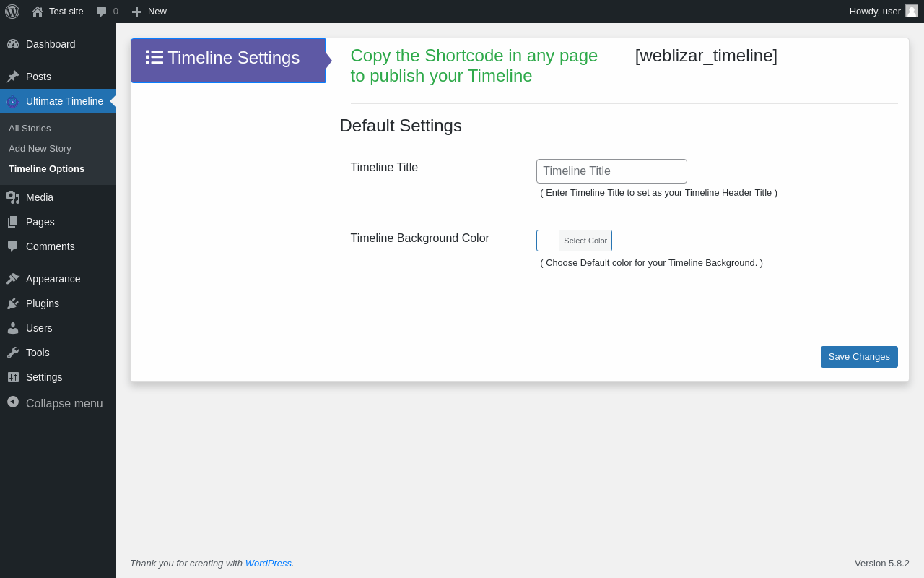This screenshot has height=578, width=924.
Task: Click Save Changes button
Action: click(859, 357)
